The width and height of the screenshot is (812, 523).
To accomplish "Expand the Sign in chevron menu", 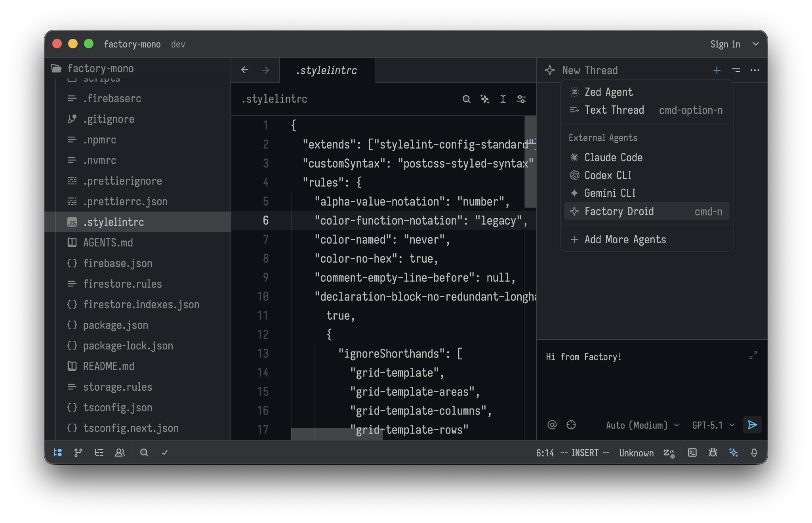I will [756, 44].
